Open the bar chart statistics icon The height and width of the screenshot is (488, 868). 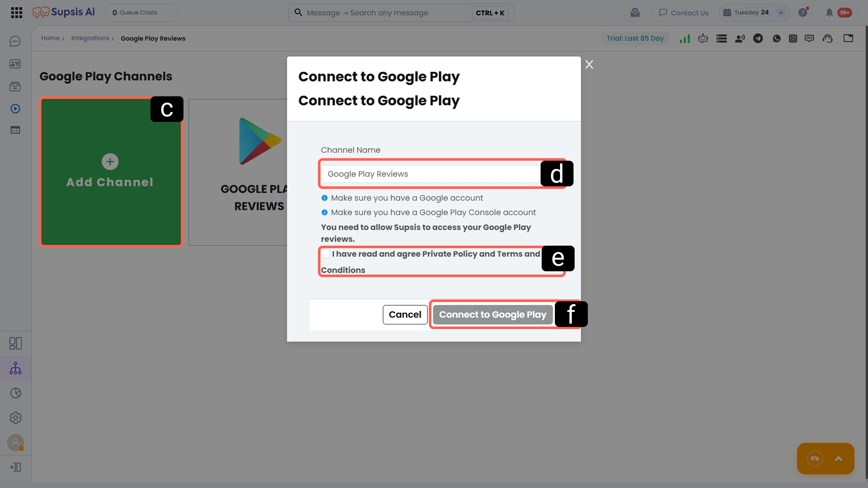tap(685, 38)
